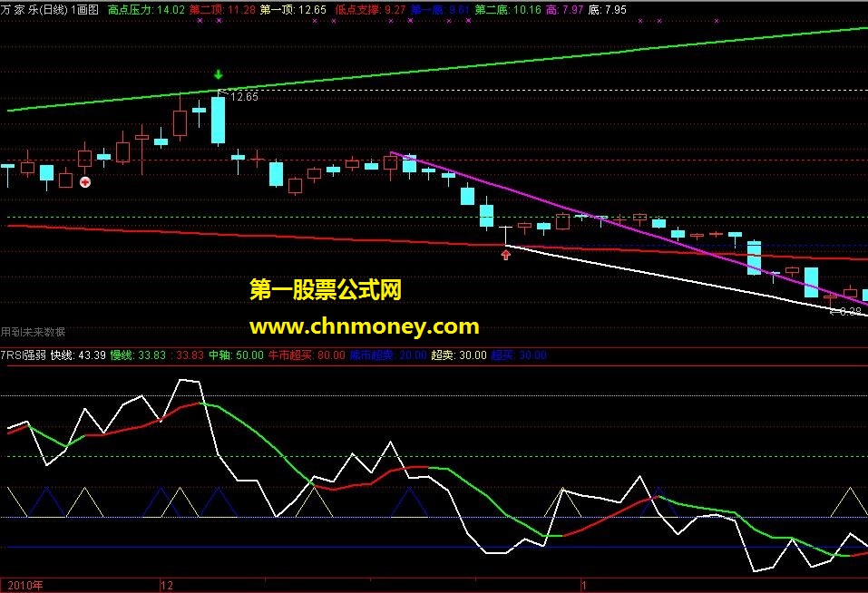Viewport: 868px width, 593px height.
Task: Select the 超卖: 30.00 label
Action: coord(459,355)
